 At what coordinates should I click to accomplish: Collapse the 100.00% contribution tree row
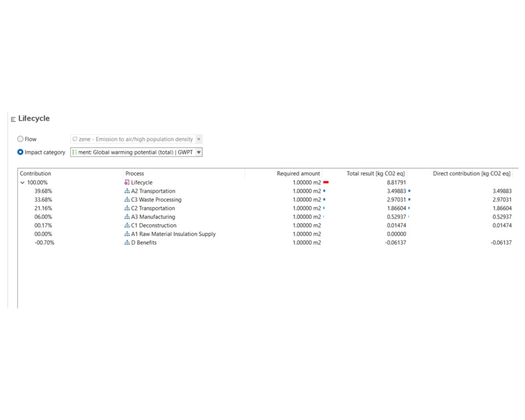coord(23,182)
